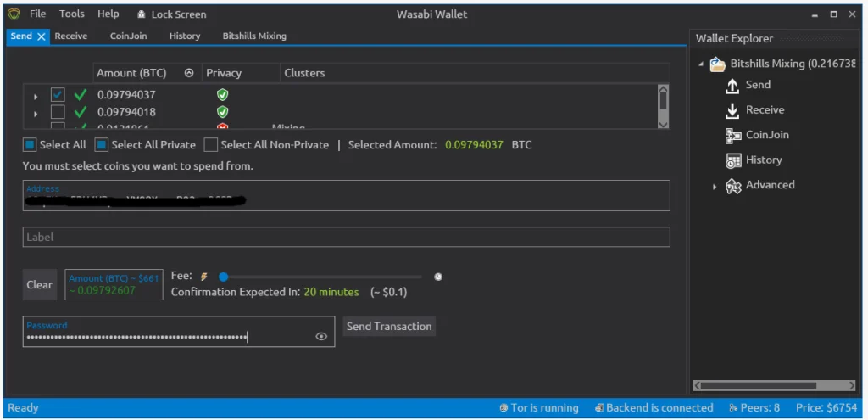Click the Price: $6754 status entry
The height and width of the screenshot is (420, 868).
coord(826,408)
